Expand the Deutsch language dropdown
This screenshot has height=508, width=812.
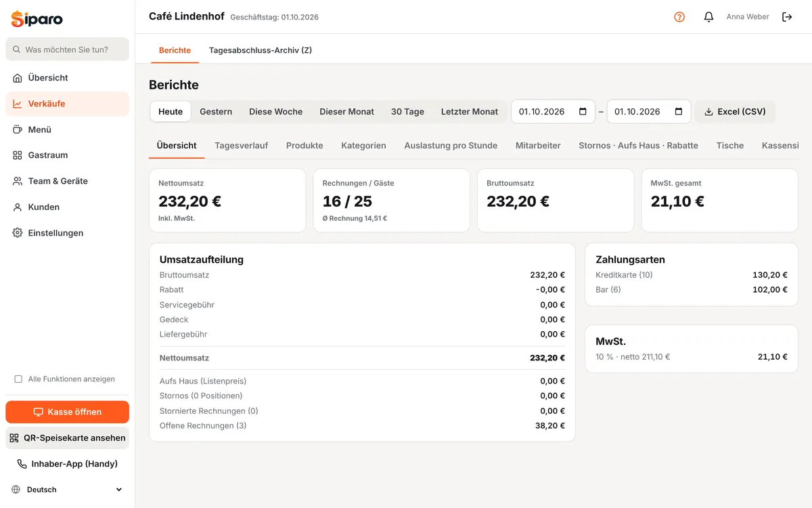tap(67, 490)
